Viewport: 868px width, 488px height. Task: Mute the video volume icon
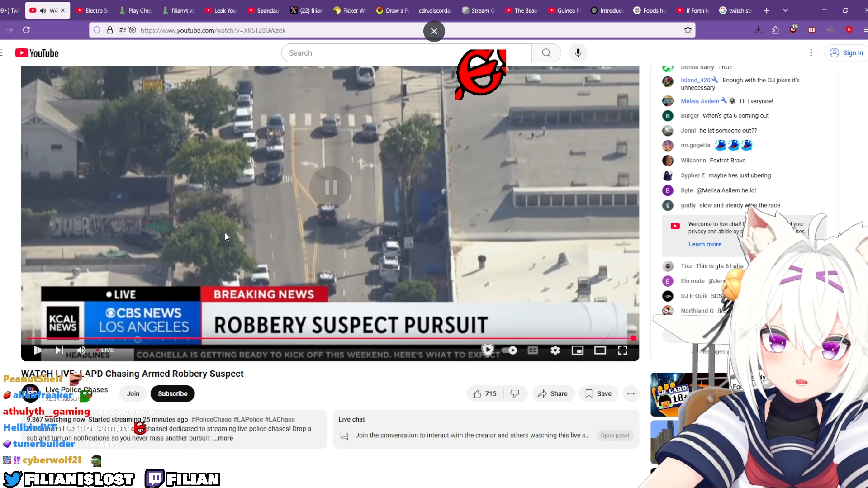point(81,350)
